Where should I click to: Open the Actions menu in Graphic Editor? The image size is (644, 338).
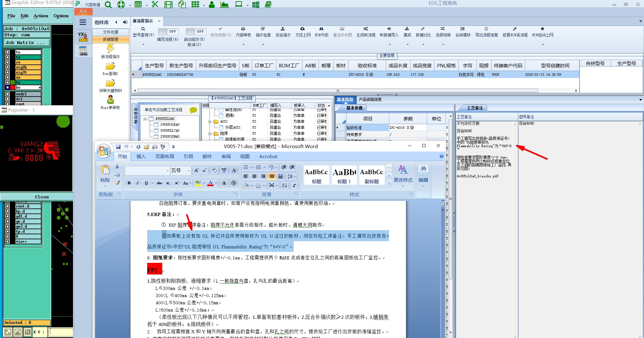click(41, 16)
